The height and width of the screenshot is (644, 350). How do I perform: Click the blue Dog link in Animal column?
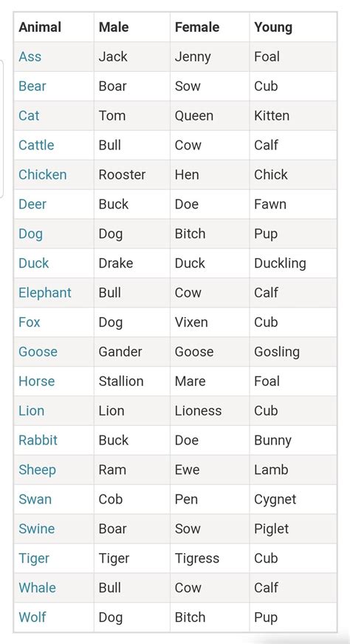pyautogui.click(x=31, y=234)
